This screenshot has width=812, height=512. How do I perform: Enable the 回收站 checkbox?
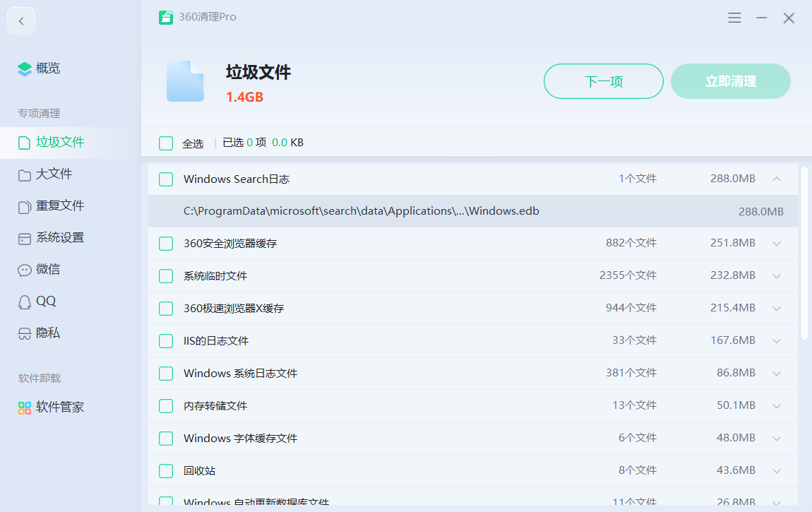pos(166,471)
